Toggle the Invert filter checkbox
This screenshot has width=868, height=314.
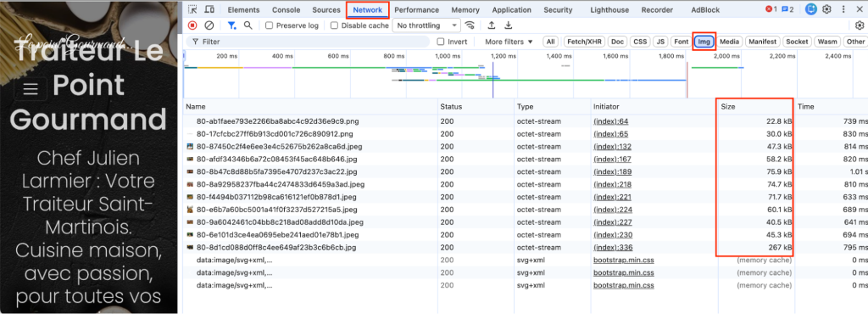(441, 42)
